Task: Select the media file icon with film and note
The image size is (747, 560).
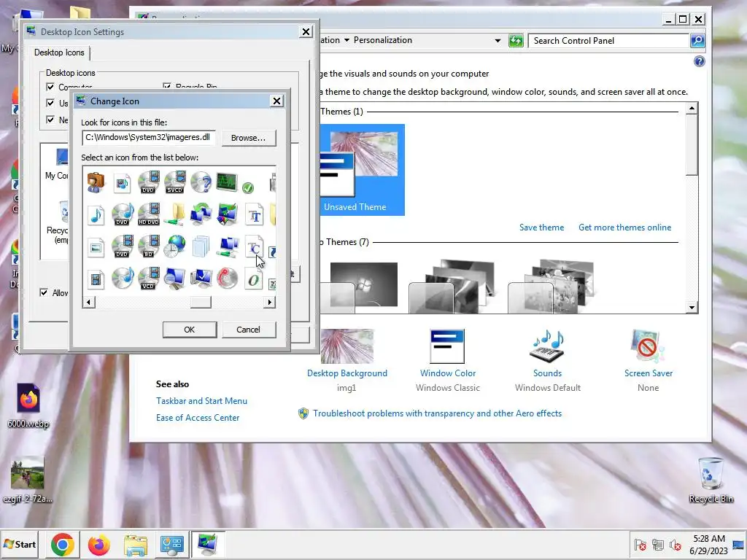Action: click(123, 183)
